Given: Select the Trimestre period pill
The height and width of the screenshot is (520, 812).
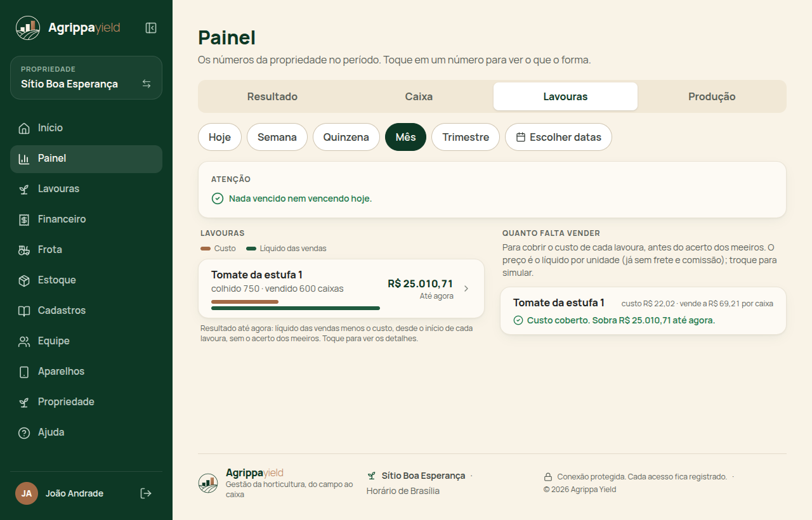Looking at the screenshot, I should pos(466,137).
